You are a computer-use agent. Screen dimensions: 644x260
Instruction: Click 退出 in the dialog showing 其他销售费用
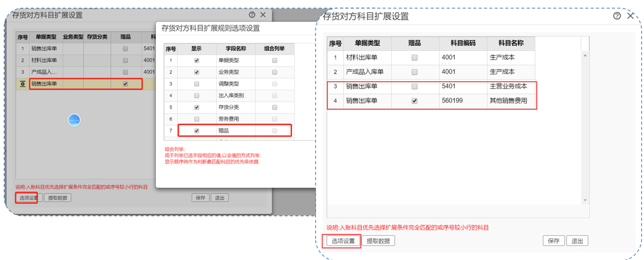pyautogui.click(x=577, y=241)
